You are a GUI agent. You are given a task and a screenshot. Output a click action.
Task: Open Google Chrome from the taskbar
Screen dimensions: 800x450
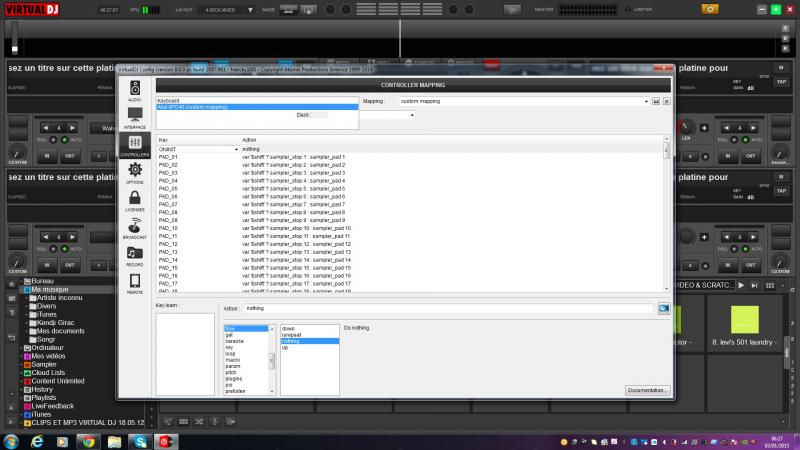pyautogui.click(x=87, y=440)
